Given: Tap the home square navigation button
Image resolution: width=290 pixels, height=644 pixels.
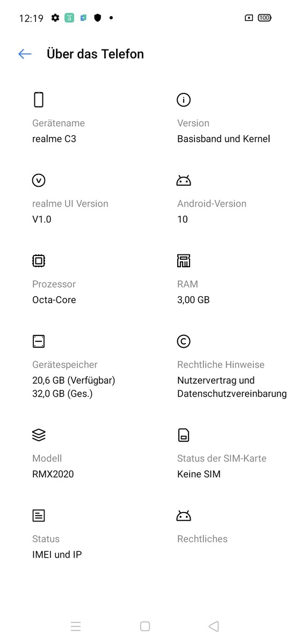Looking at the screenshot, I should 144,626.
